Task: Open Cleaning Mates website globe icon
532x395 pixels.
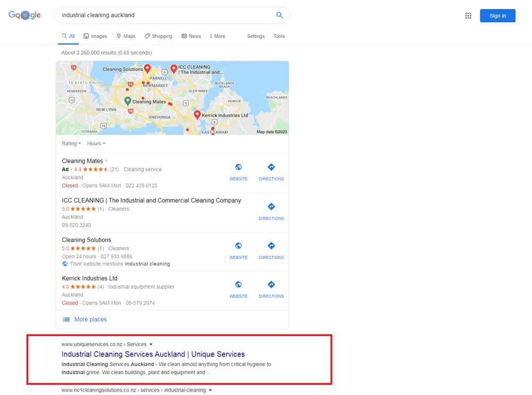Action: tap(238, 168)
